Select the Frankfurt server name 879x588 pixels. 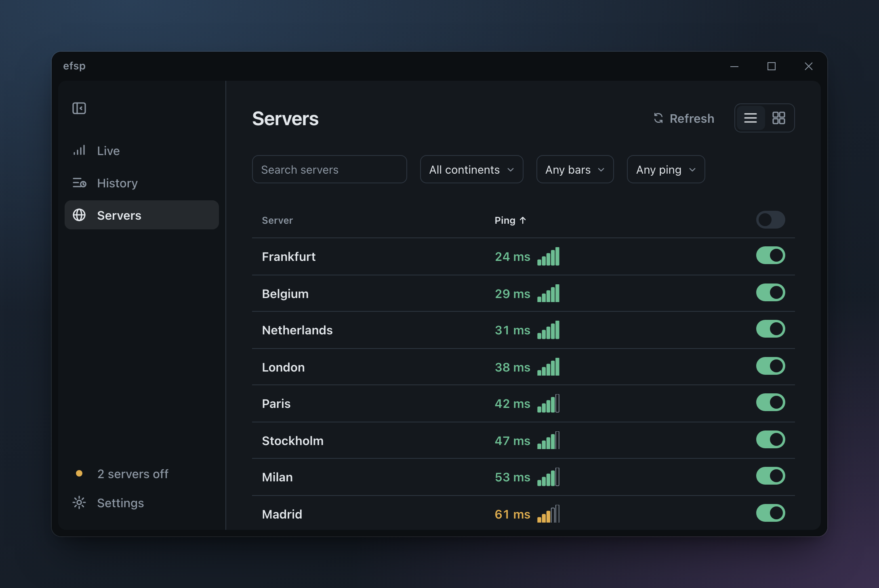(288, 256)
